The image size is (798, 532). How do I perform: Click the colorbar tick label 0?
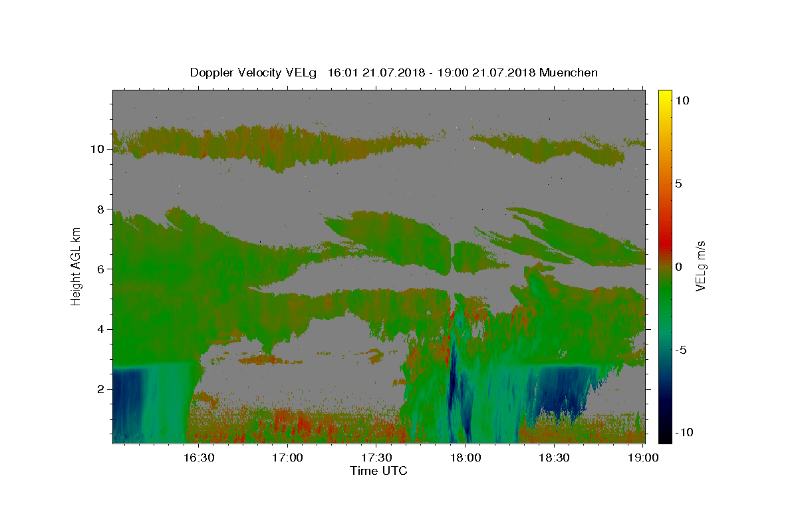[x=678, y=267]
